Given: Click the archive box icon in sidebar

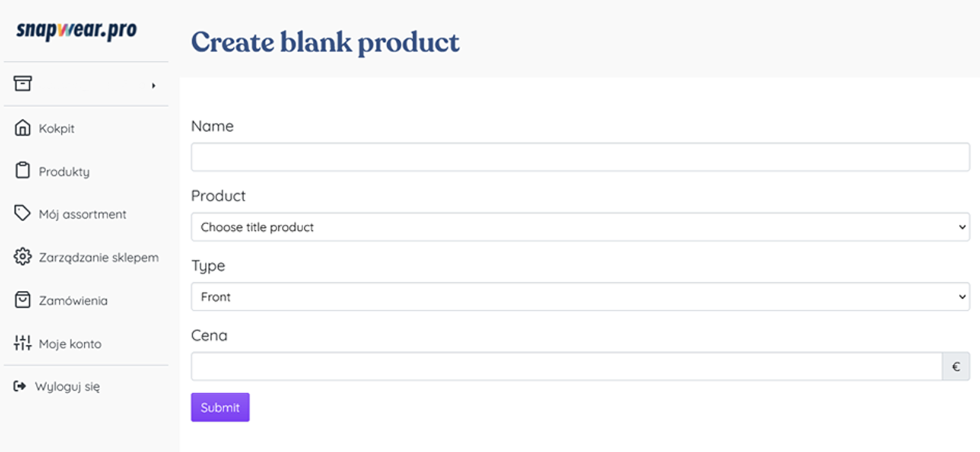Looking at the screenshot, I should pos(22,84).
